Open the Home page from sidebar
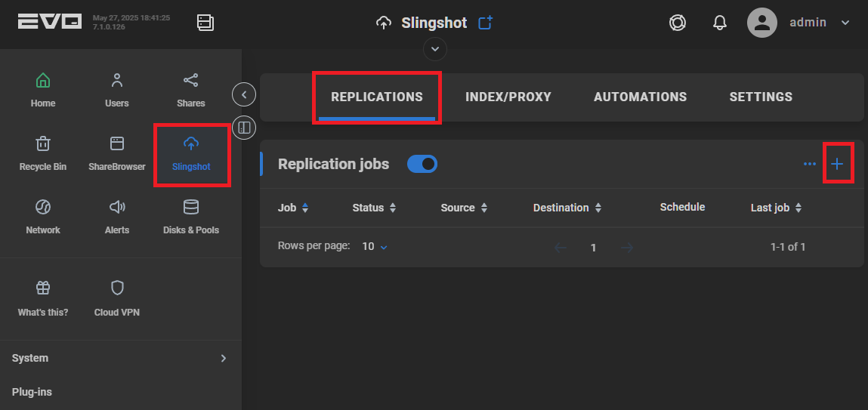Image resolution: width=868 pixels, height=410 pixels. point(42,91)
